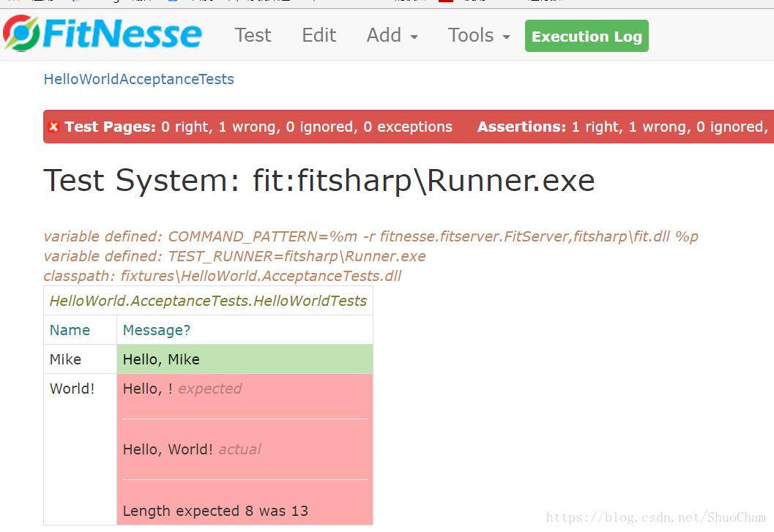This screenshot has height=532, width=774.
Task: Open the HelloWorldAcceptanceTests breadcrumb link
Action: click(x=138, y=79)
